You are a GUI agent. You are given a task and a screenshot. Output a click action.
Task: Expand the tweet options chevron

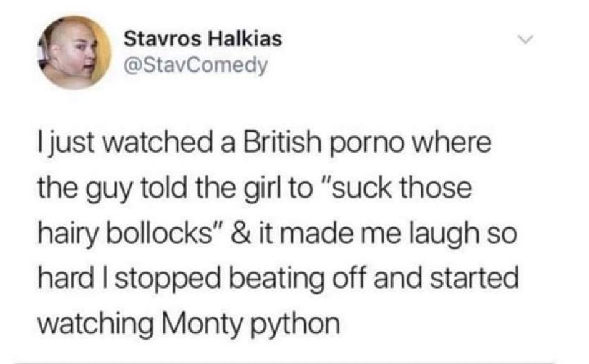(x=525, y=39)
